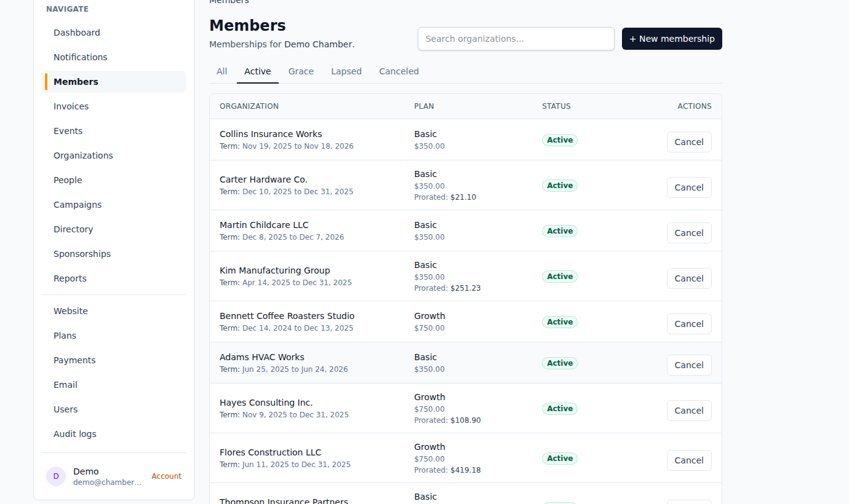View the Events page

68,130
